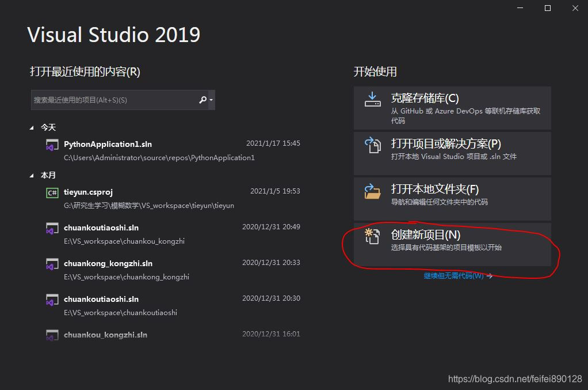Click 继续但无需代码(W) link
Viewport: 588px width, 390px height.
coord(458,276)
